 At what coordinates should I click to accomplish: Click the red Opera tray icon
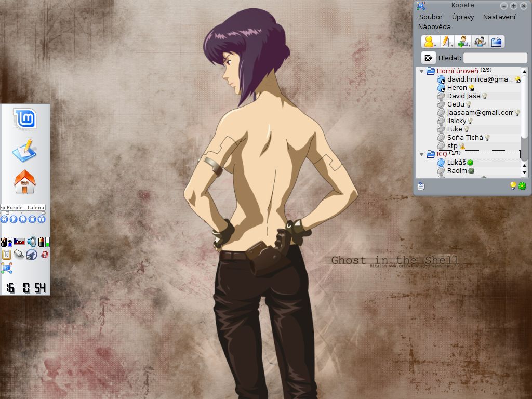coord(45,255)
